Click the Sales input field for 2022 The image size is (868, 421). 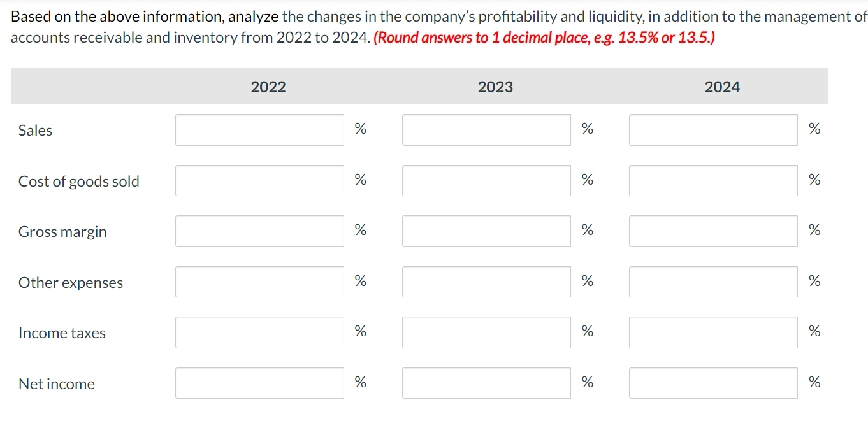(x=259, y=129)
